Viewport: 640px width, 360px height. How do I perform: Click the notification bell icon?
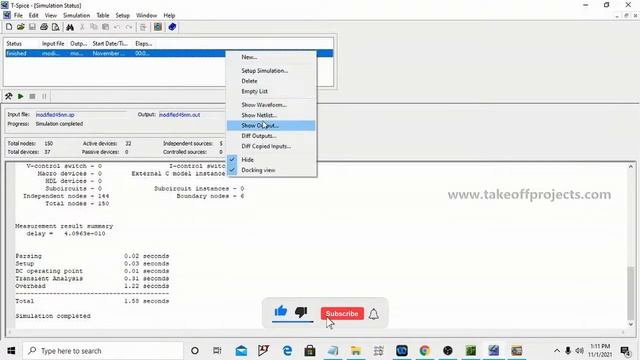pyautogui.click(x=373, y=314)
